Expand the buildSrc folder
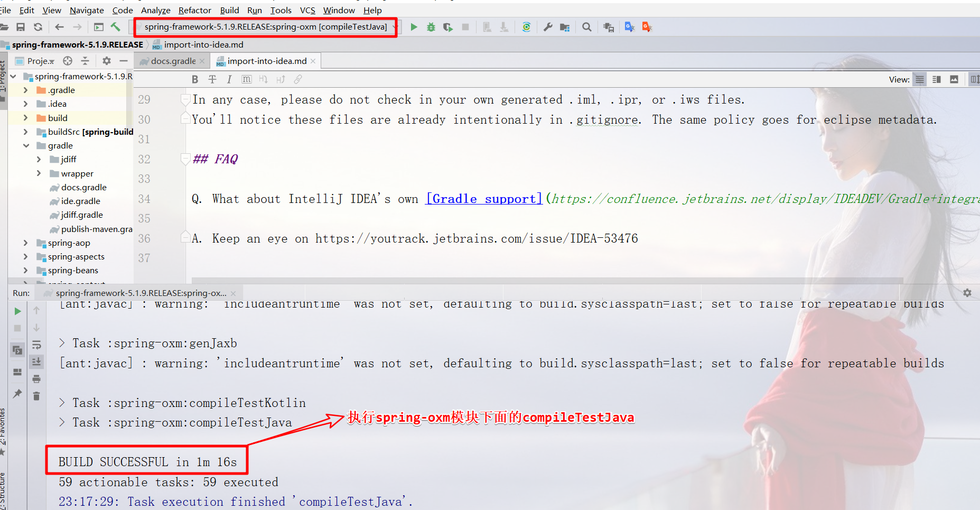 pyautogui.click(x=25, y=132)
